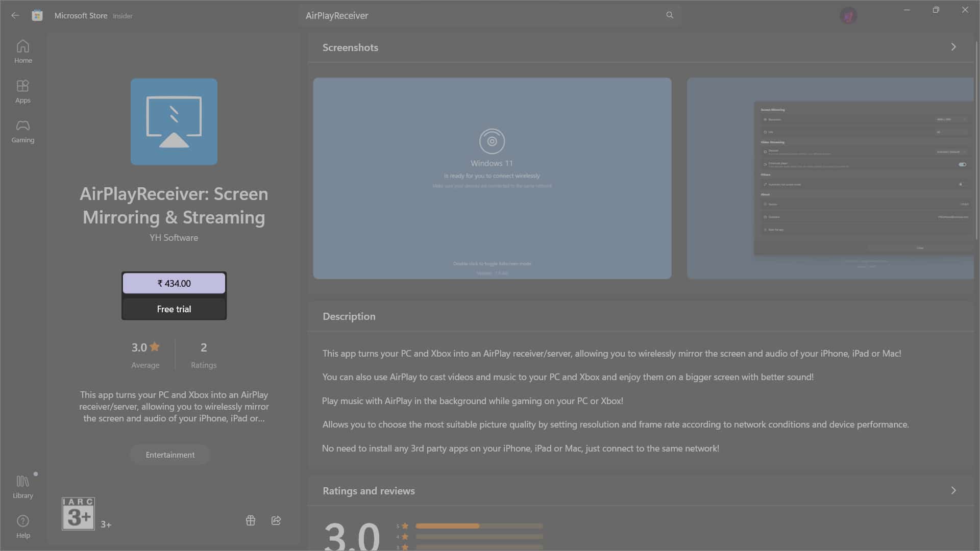980x551 pixels.
Task: Open the user profile avatar
Action: (x=848, y=16)
